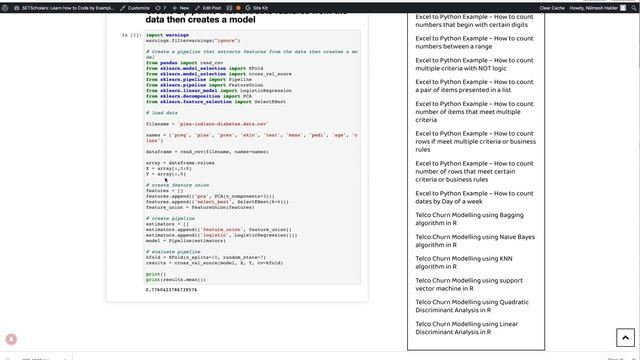This screenshot has height=360, width=640.
Task: Open Telco Churn Modelling using support vector machine link
Action: [469, 284]
